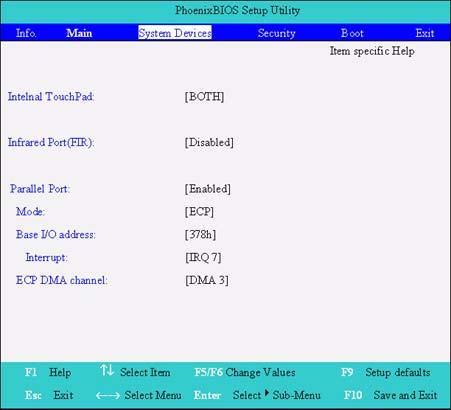Click the up-down arrows Select Item icon
The image size is (451, 410).
(x=107, y=370)
